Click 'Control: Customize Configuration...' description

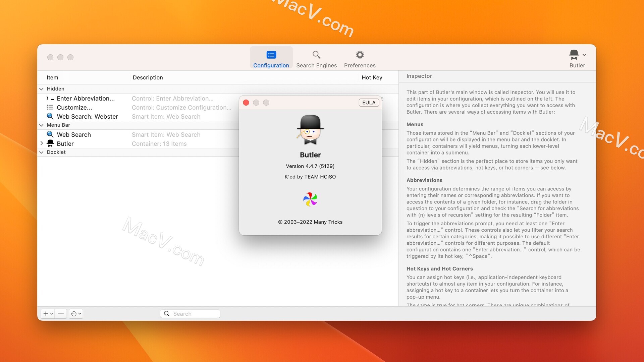click(x=181, y=107)
